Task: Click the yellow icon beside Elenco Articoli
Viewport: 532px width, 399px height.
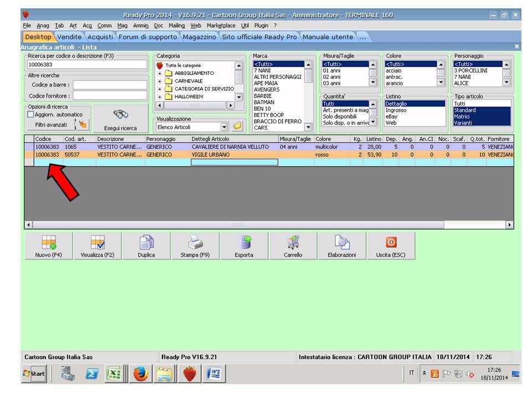Action: pos(238,126)
